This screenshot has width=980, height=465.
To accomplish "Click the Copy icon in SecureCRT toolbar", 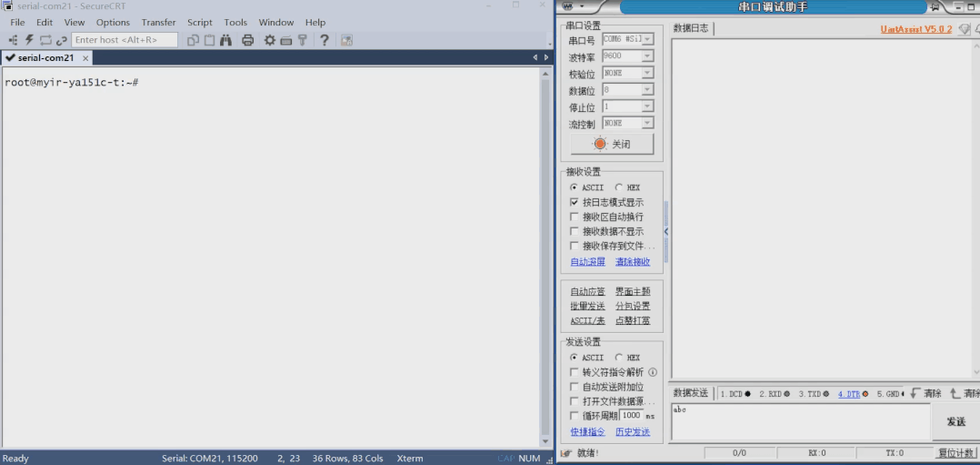I will [x=193, y=40].
